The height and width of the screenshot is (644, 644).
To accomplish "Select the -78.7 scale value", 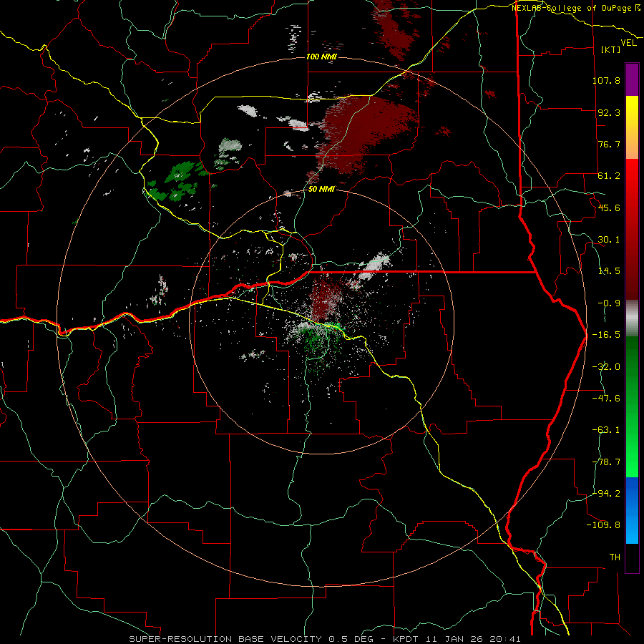I will pos(606,462).
